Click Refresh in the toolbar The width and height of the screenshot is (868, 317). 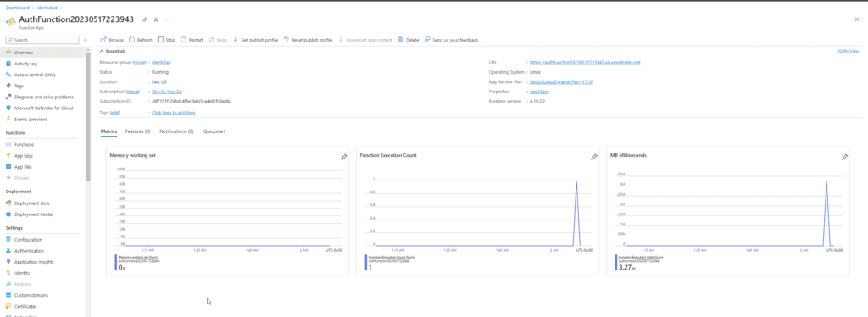[x=140, y=40]
